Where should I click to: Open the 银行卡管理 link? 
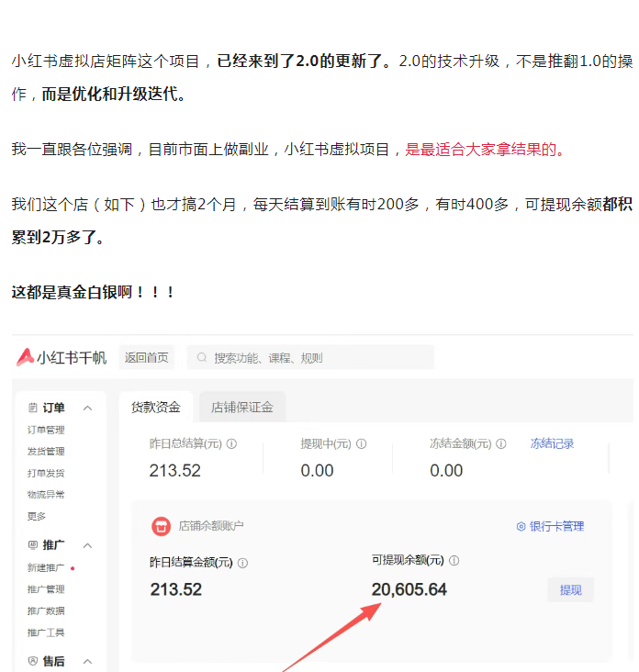pyautogui.click(x=556, y=526)
